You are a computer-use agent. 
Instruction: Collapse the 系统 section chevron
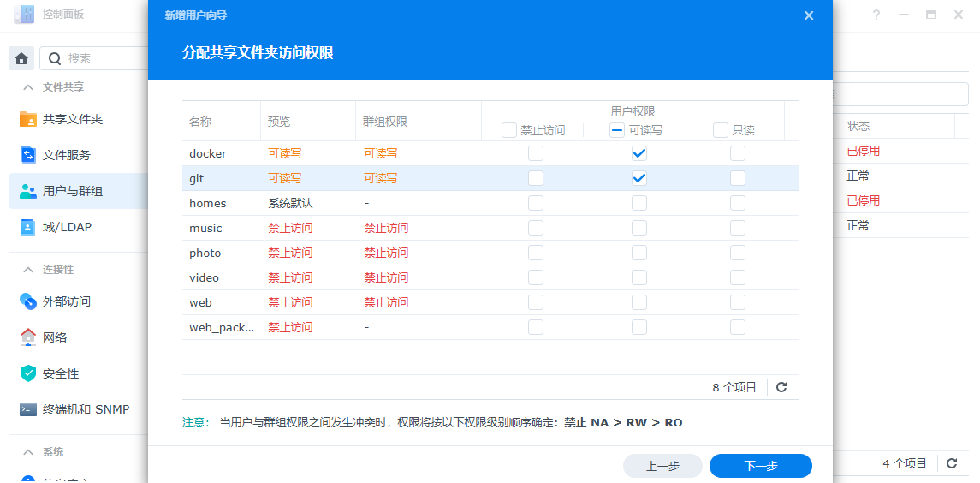click(28, 452)
